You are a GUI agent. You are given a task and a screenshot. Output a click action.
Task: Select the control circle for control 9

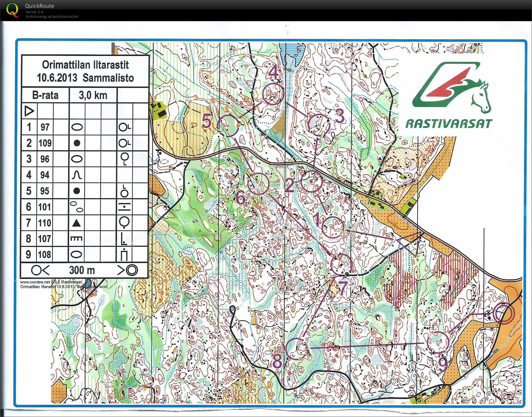(x=437, y=342)
